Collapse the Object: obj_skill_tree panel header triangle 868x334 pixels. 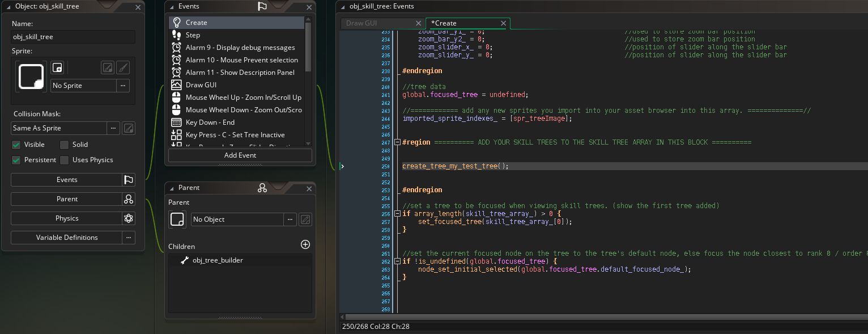[x=8, y=7]
